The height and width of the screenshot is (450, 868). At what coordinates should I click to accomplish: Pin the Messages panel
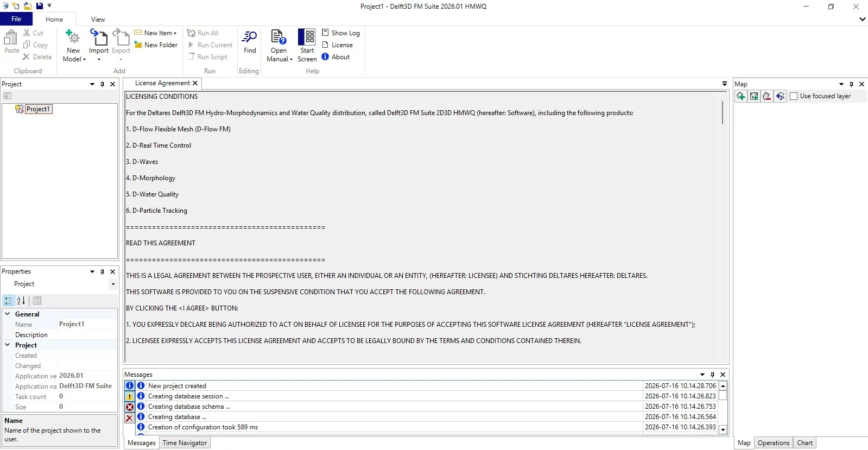click(x=712, y=375)
